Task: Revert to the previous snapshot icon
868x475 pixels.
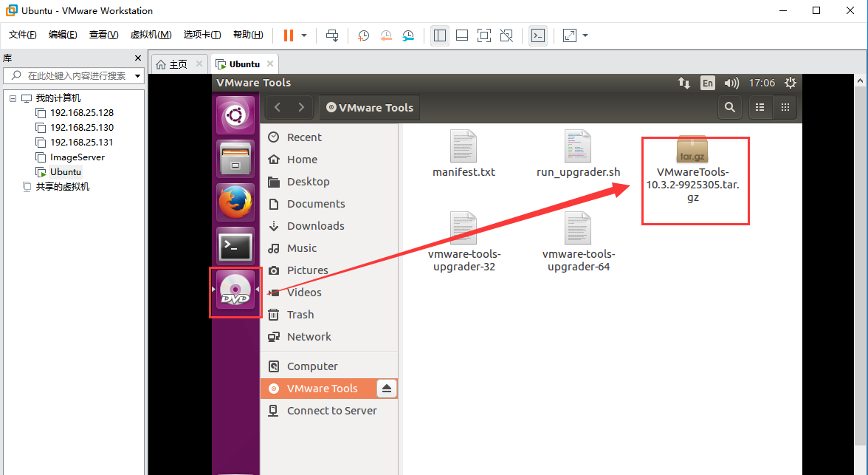Action: click(386, 35)
